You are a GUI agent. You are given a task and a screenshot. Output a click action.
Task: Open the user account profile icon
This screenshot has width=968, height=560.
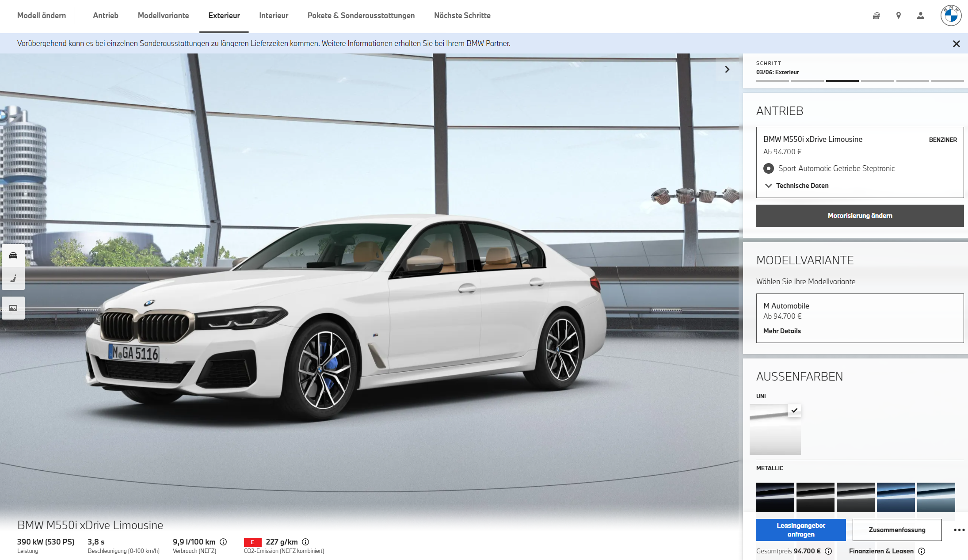pos(921,16)
